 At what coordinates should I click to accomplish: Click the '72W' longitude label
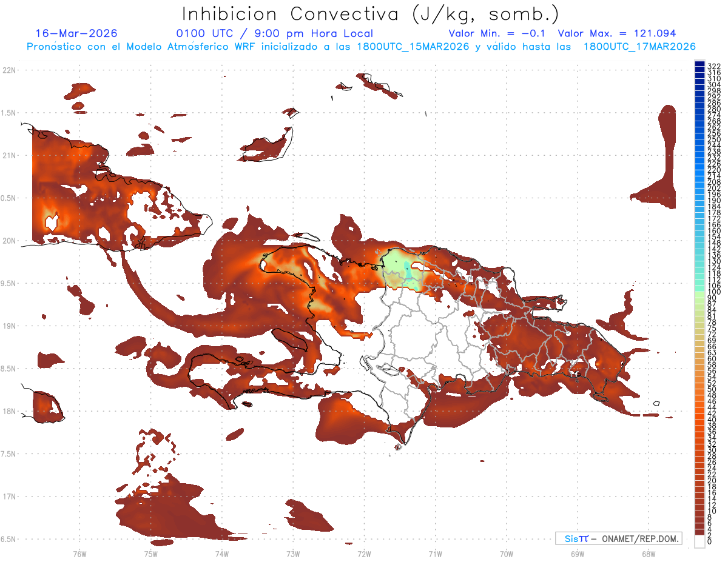(x=364, y=554)
